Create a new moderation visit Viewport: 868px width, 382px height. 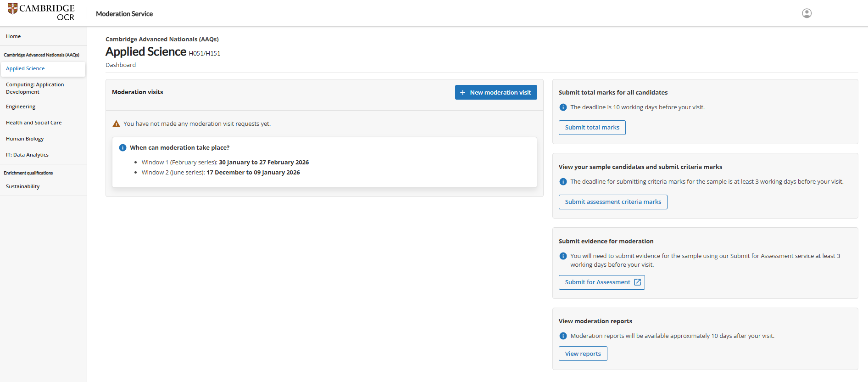click(495, 92)
